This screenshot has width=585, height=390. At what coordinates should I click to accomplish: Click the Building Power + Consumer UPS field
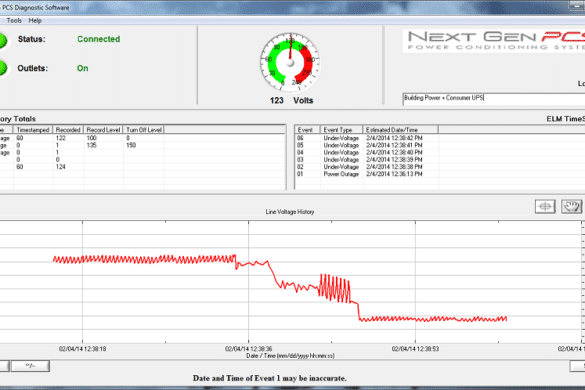pos(494,99)
